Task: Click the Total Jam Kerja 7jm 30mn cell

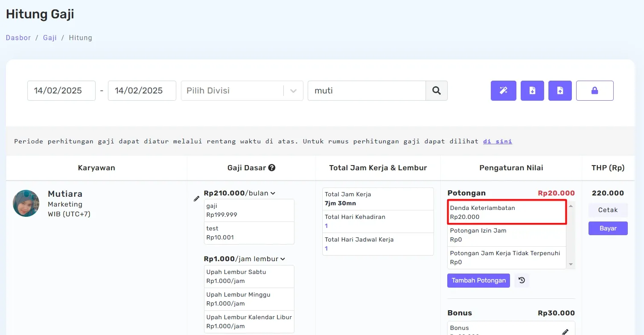Action: (378, 199)
